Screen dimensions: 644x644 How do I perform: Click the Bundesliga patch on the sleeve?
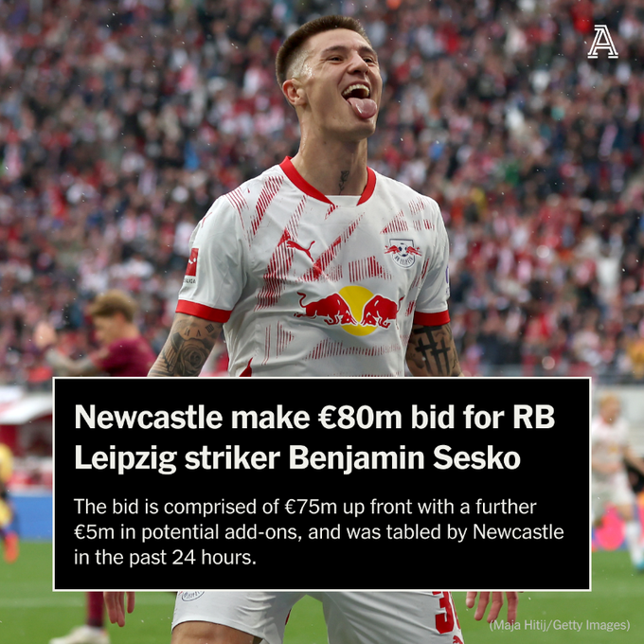click(191, 262)
